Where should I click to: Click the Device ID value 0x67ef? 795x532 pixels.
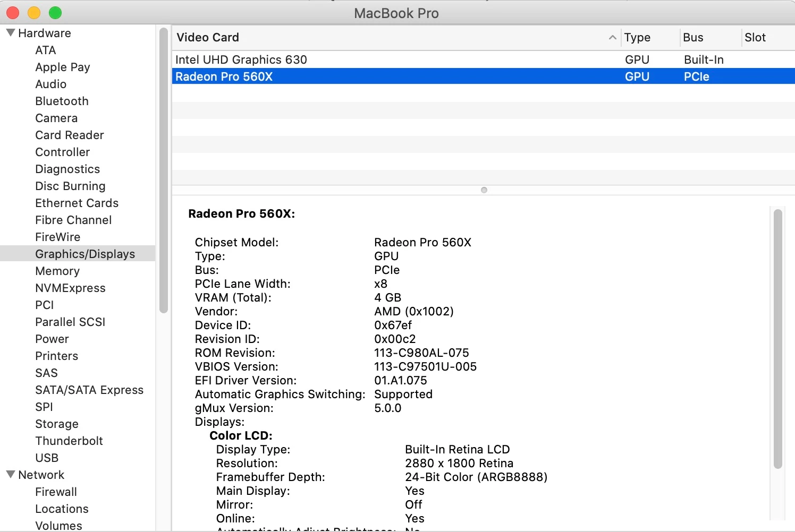(x=393, y=325)
